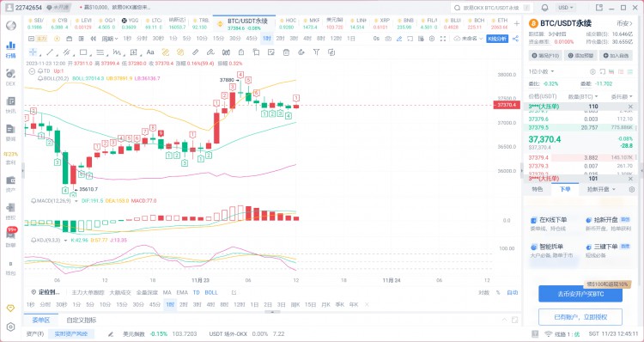This screenshot has height=342, width=644.
Task: Enter fullscreen chart mode
Action: click(443, 39)
